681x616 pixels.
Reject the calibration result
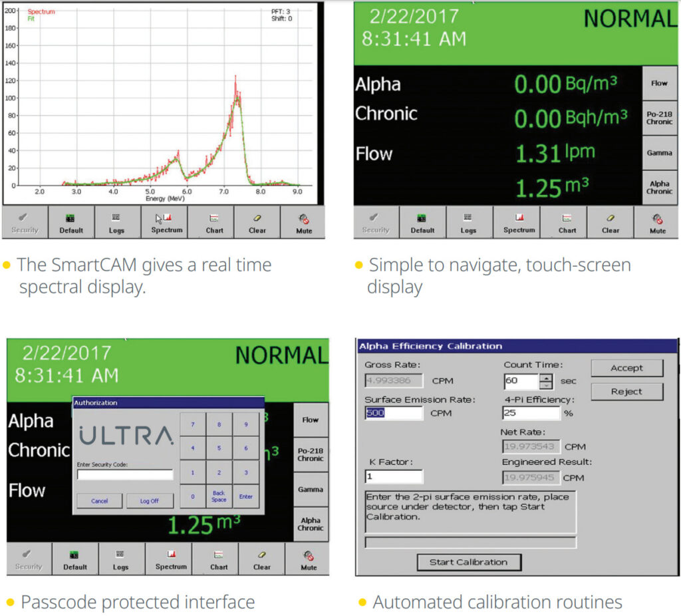point(626,392)
